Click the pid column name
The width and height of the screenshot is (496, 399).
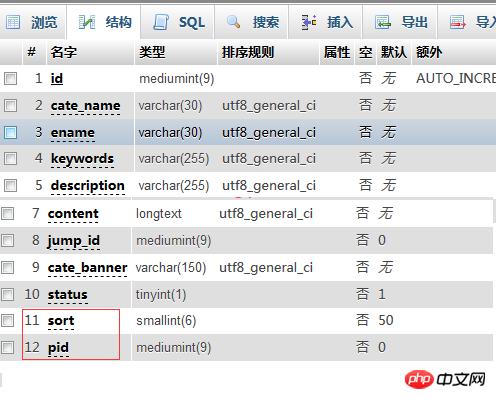(58, 348)
